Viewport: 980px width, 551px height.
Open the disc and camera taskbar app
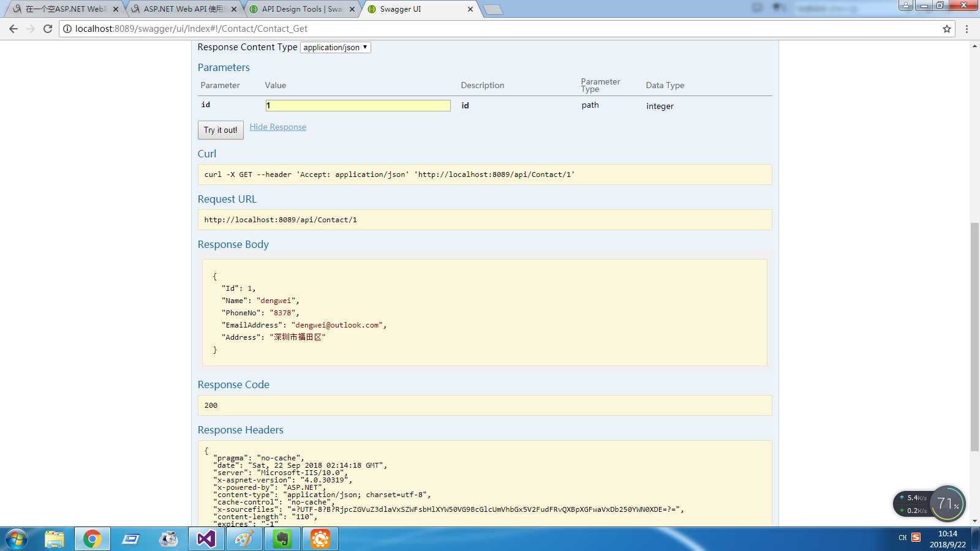coord(168,539)
